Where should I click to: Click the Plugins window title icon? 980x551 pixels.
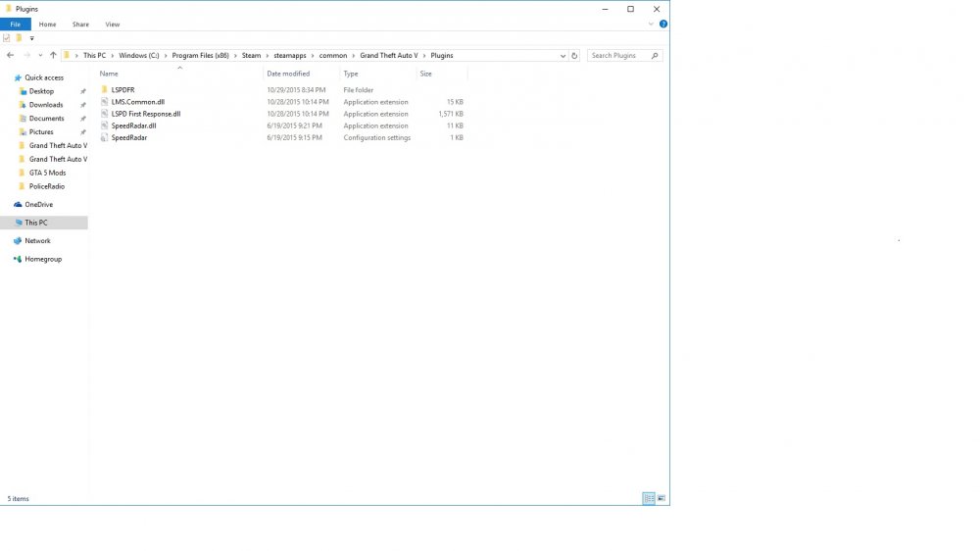(x=8, y=9)
